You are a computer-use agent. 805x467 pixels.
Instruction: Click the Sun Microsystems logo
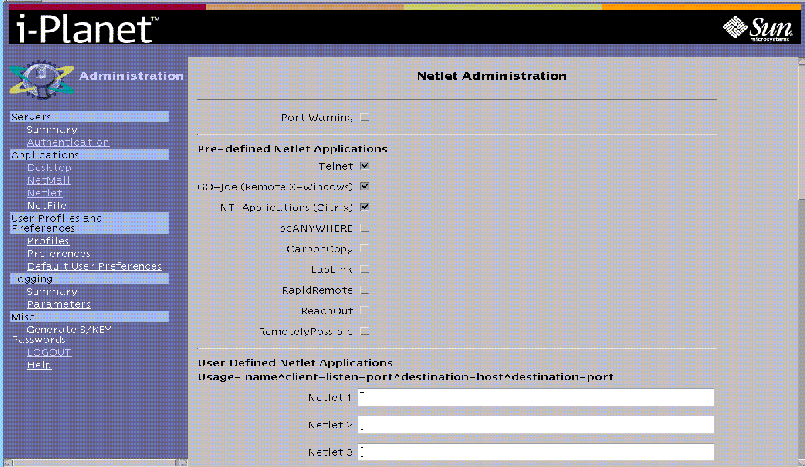tap(757, 28)
